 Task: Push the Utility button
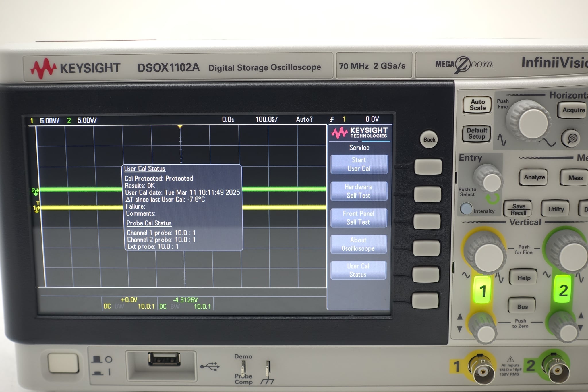point(556,209)
